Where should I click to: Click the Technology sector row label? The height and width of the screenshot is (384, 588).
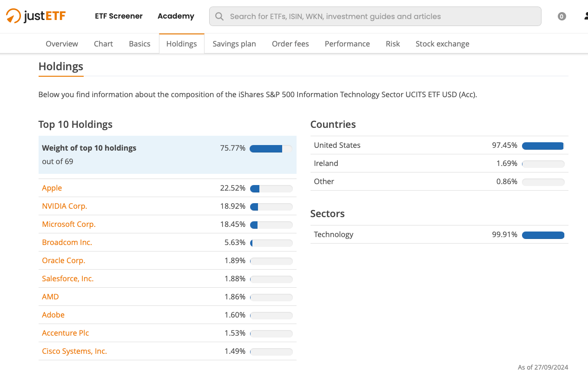[334, 234]
